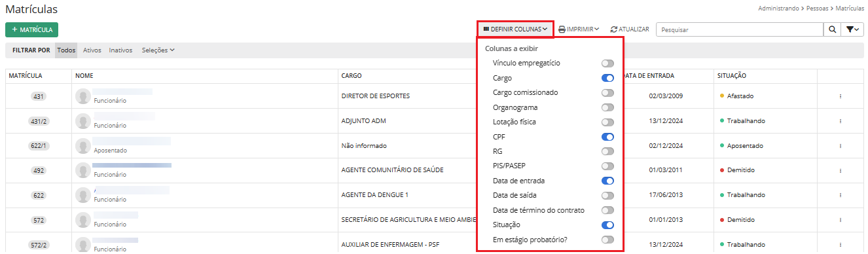Open the row options for matrícula 572
868x254 pixels.
(x=840, y=221)
